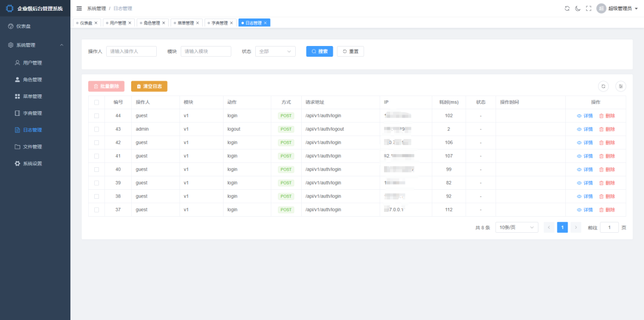The height and width of the screenshot is (320, 644).
Task: Open the 10条/页 page size dropdown
Action: 516,227
